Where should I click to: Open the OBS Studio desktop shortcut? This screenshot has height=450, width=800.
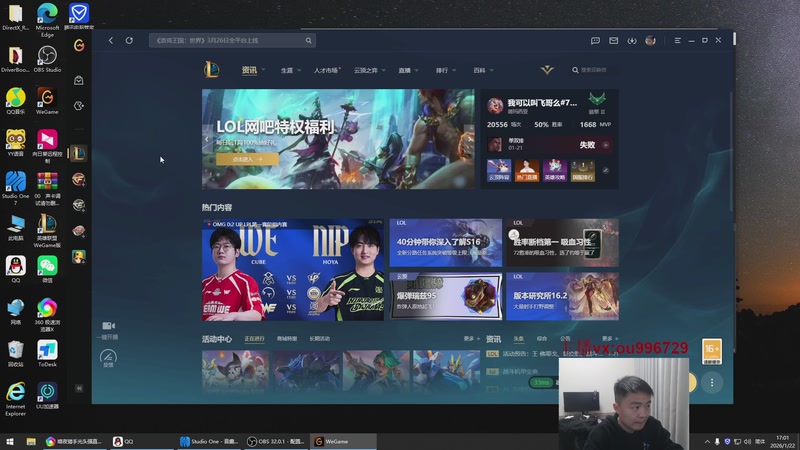pyautogui.click(x=47, y=59)
